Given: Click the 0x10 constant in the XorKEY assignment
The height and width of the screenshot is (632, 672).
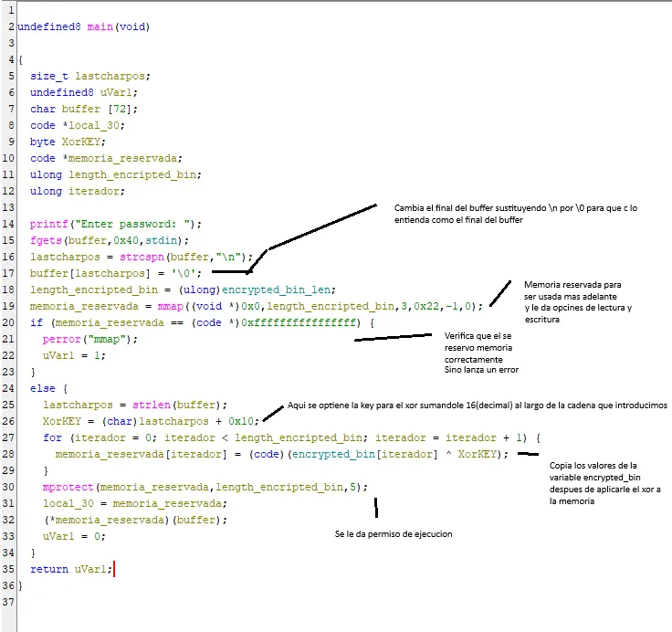Looking at the screenshot, I should tap(247, 421).
